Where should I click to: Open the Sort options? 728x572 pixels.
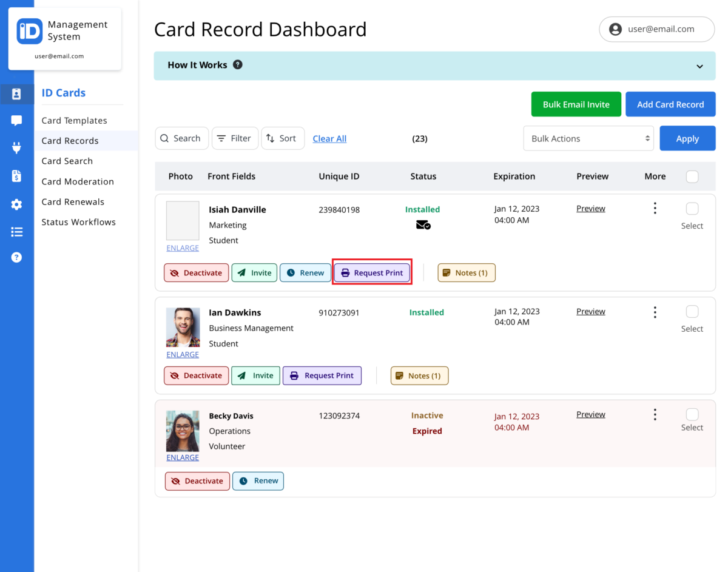click(x=283, y=138)
